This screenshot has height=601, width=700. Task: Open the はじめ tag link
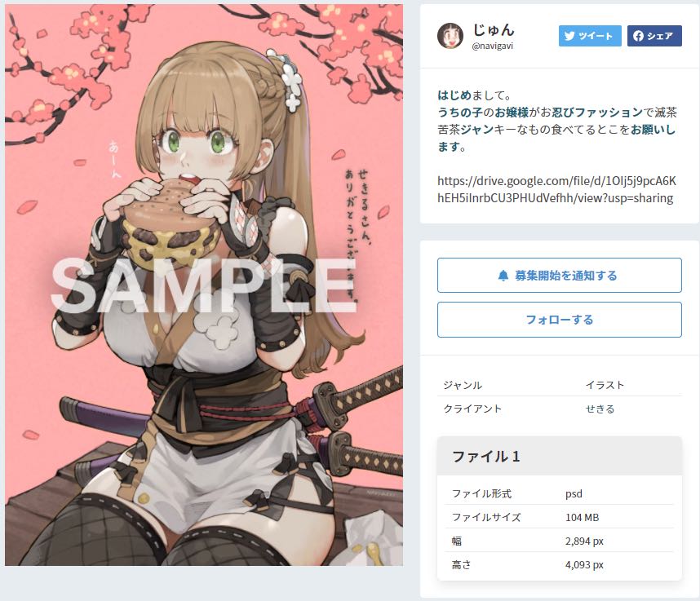coord(454,95)
